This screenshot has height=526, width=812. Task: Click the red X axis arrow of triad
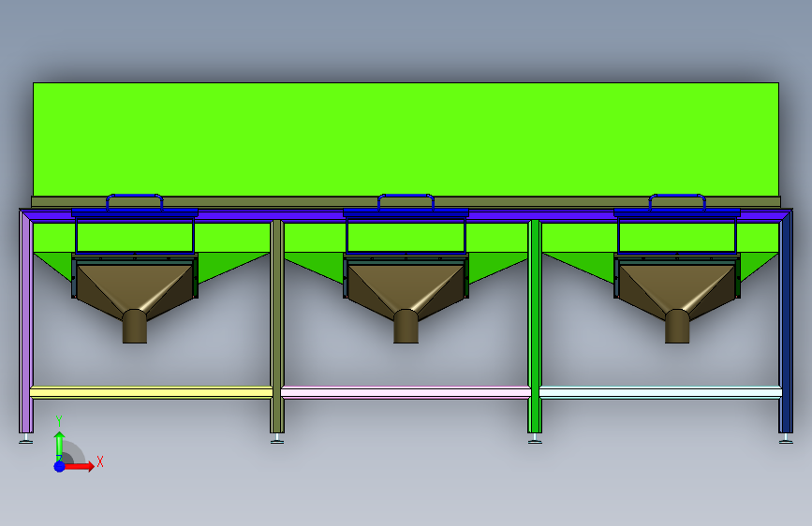(81, 466)
